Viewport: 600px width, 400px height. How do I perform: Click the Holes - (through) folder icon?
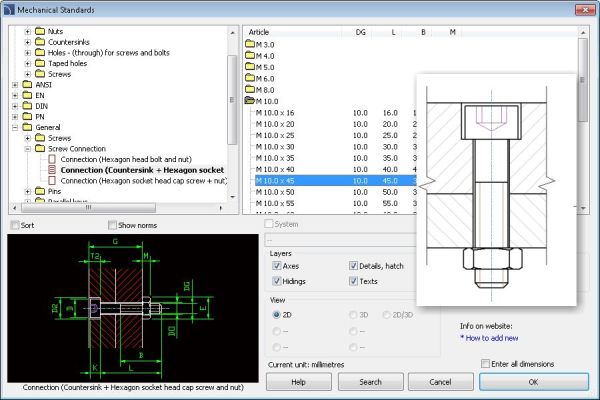[x=40, y=52]
